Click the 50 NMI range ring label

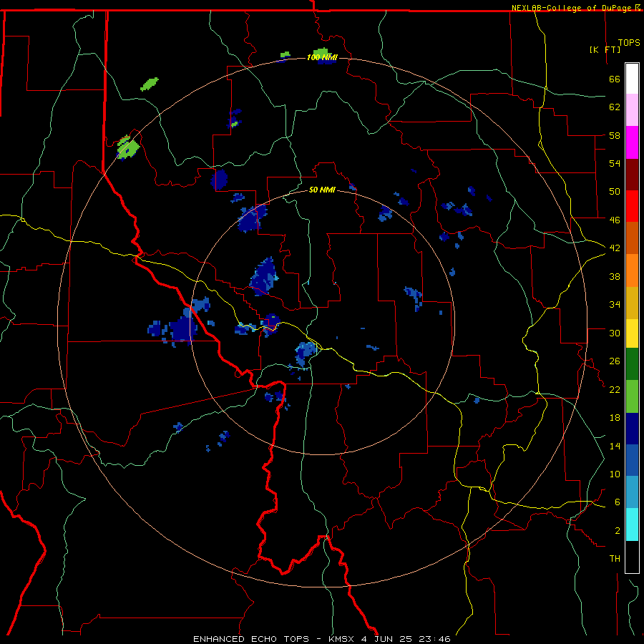322,190
